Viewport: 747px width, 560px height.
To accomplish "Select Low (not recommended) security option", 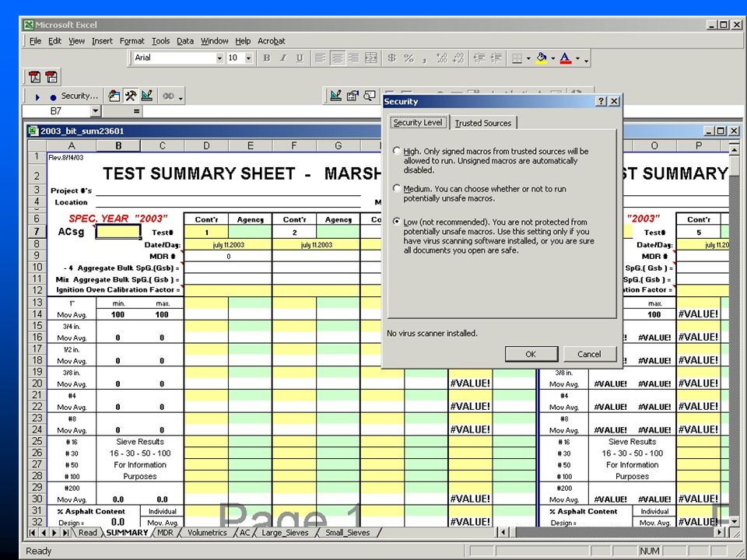I will 396,222.
